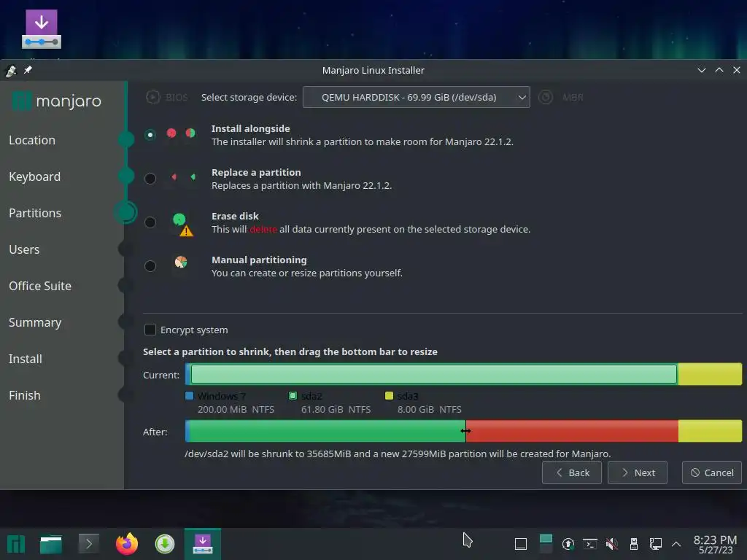Cancel the installation
747x560 pixels.
(712, 472)
